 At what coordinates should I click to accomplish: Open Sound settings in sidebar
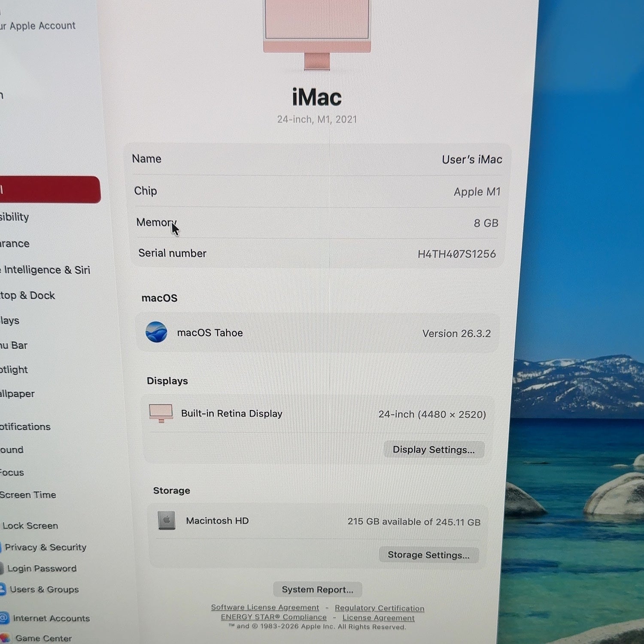[x=12, y=450]
